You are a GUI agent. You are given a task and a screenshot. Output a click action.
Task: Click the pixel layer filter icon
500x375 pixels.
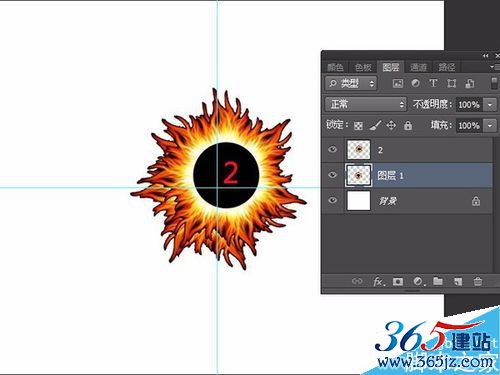click(398, 83)
